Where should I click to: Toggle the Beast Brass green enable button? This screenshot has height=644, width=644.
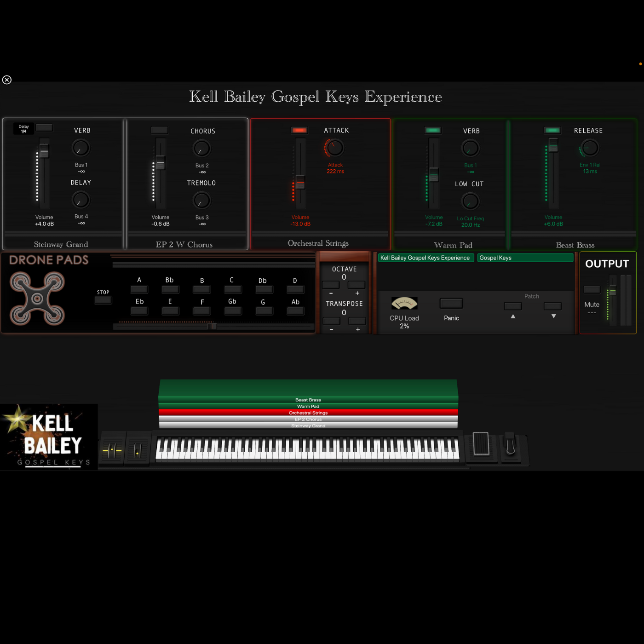[552, 130]
